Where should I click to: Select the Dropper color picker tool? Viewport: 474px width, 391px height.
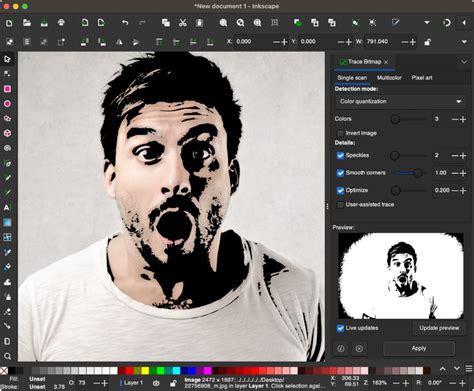[7, 252]
